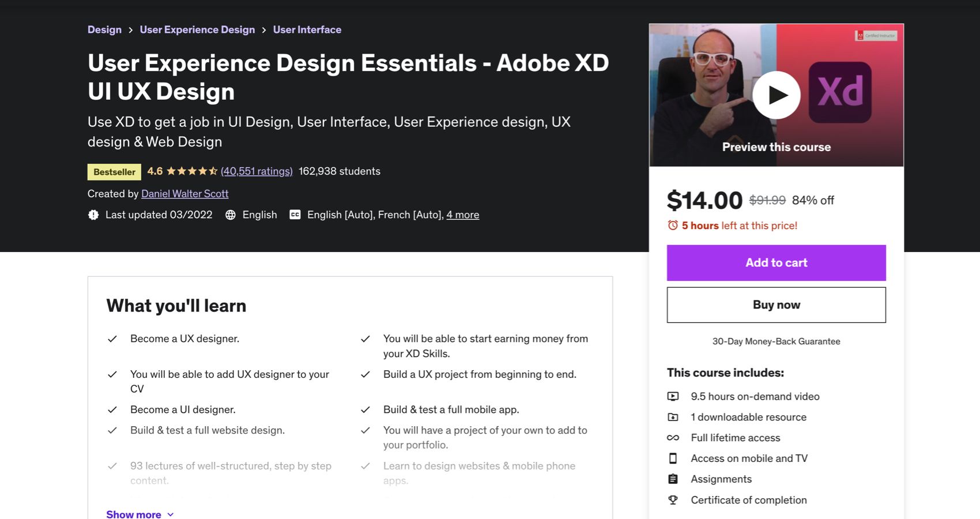Open Daniel Walter Scott's instructor profile

[x=184, y=193]
